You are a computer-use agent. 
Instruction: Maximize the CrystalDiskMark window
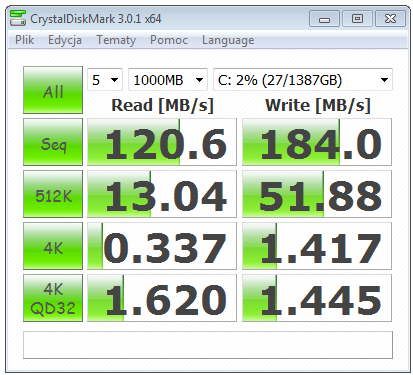pos(357,19)
